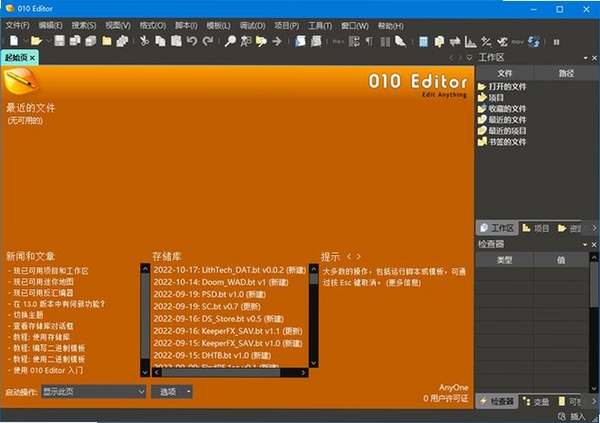Open Find with the magnifier icon
600x423 pixels.
[230, 41]
